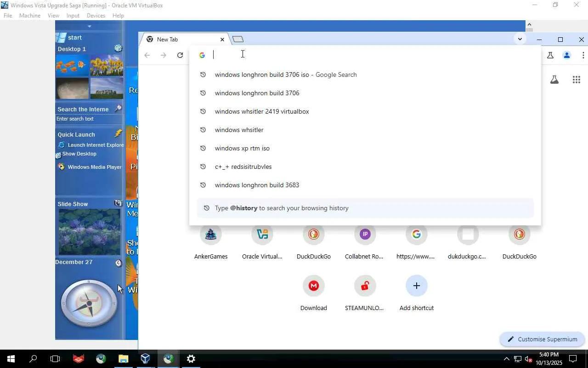This screenshot has width=588, height=368.
Task: Expand the sidebar with the top down-arrow
Action: (x=89, y=26)
